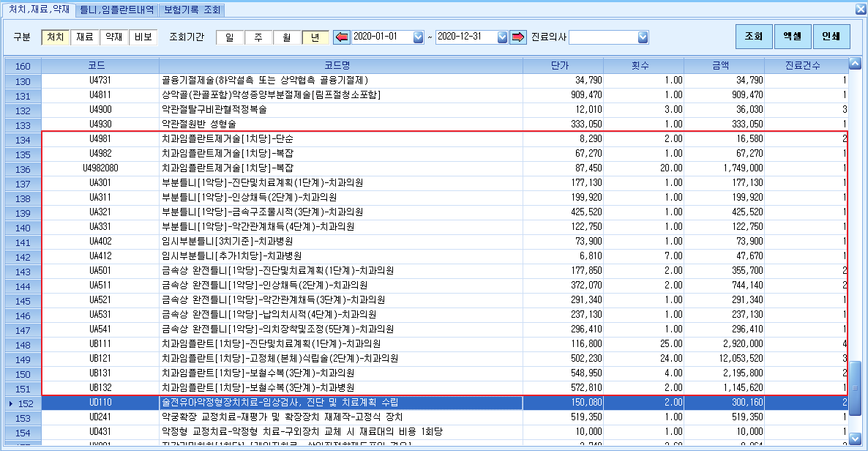Click code cell UB121
Screen dimensions: 868x451
100,359
